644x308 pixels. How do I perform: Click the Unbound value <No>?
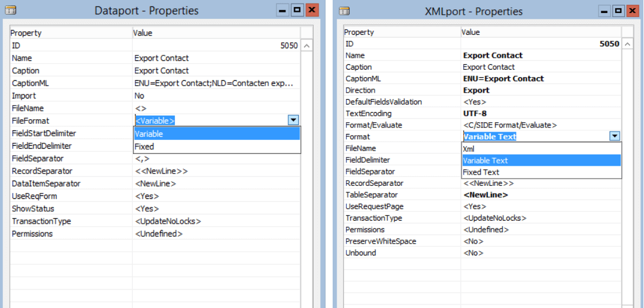coord(473,253)
